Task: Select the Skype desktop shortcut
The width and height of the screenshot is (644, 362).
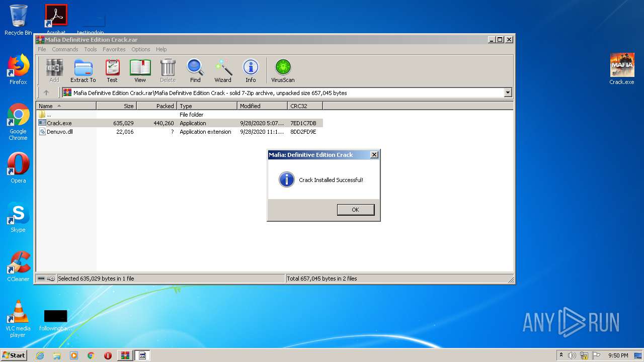Action: pos(18,217)
